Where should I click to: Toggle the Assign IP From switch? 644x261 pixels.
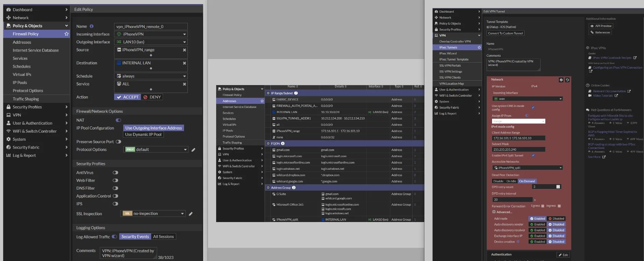click(527, 115)
